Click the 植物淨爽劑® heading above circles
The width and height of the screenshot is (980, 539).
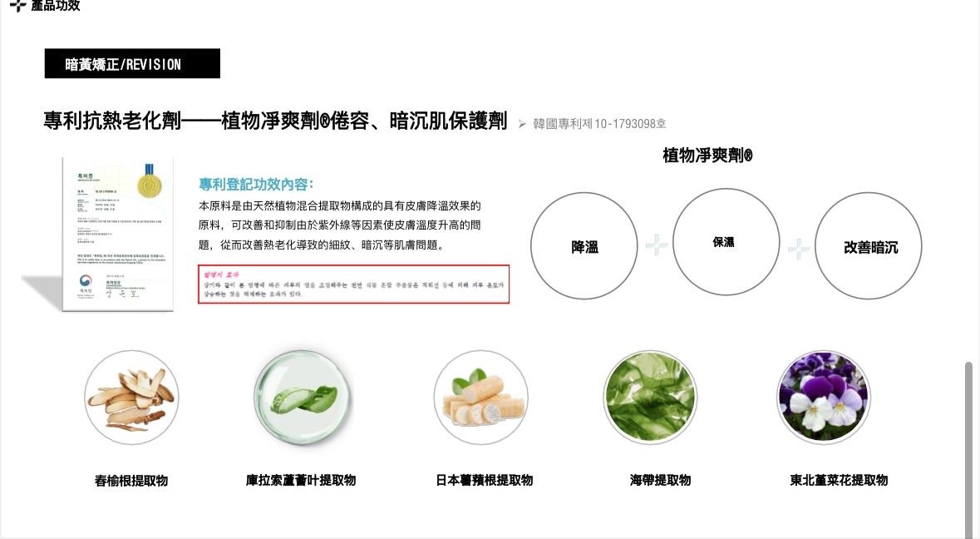click(707, 155)
